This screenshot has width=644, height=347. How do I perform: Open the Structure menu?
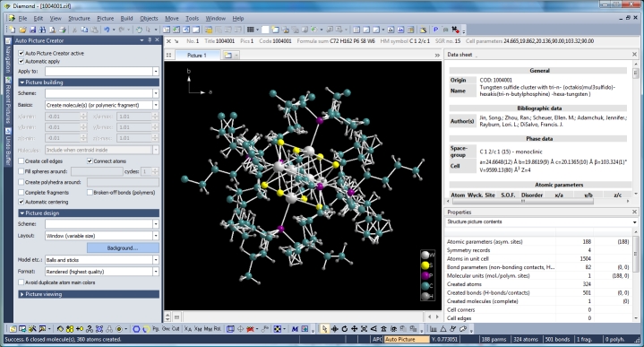click(79, 19)
